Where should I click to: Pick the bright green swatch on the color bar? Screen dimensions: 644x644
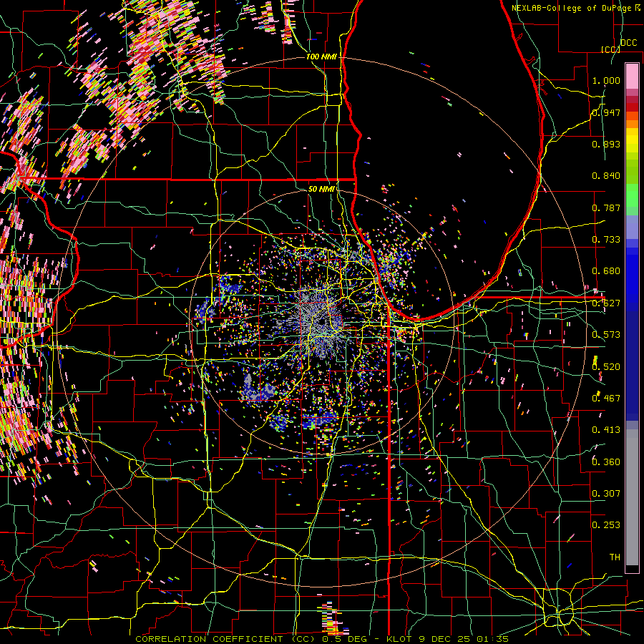[632, 195]
